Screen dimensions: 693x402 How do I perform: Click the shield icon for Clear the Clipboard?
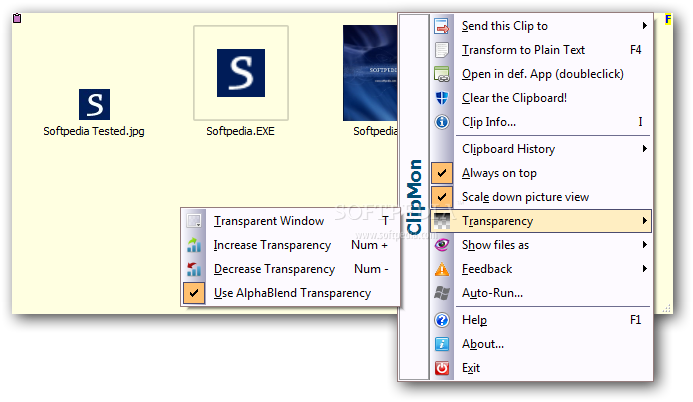click(x=442, y=98)
